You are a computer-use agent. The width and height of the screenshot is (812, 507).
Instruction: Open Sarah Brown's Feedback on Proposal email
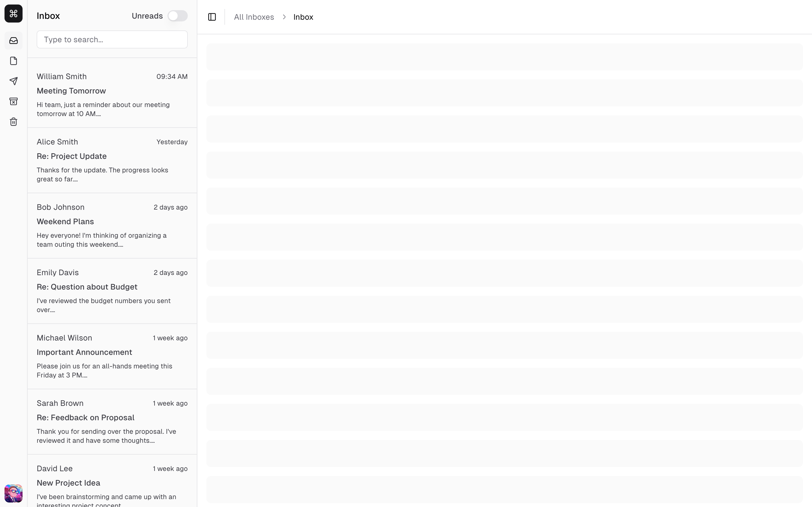112,421
